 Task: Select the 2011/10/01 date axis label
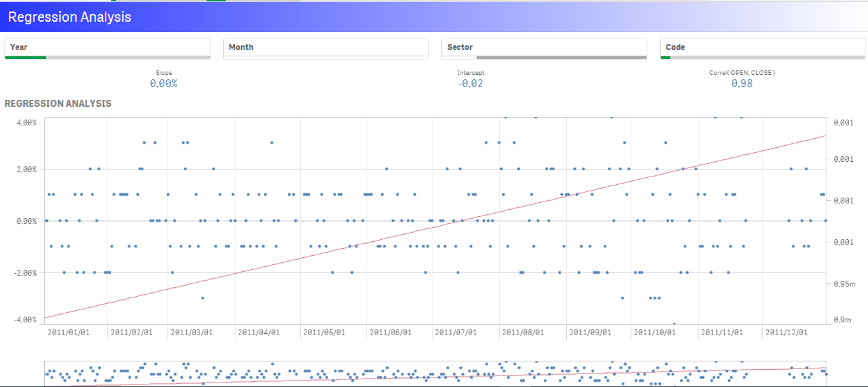pyautogui.click(x=655, y=333)
